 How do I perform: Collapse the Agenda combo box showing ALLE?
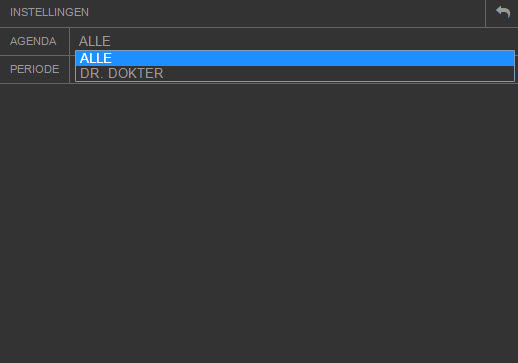(x=295, y=41)
